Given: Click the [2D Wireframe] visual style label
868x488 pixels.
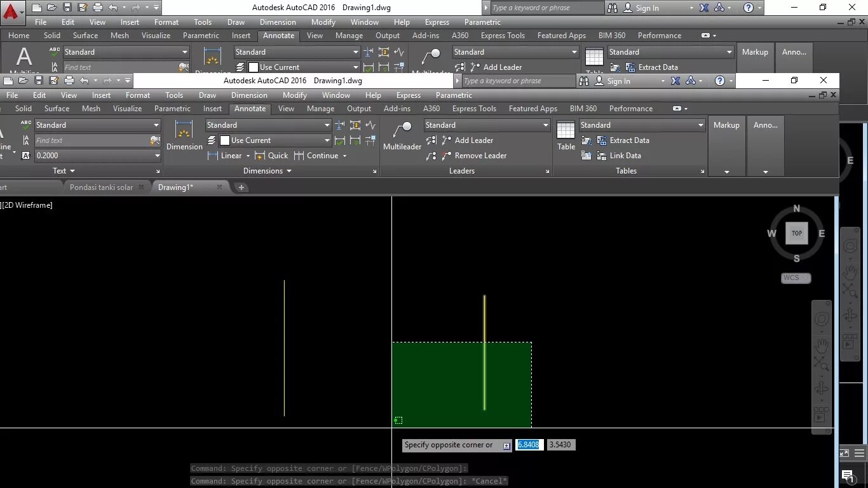Looking at the screenshot, I should tap(27, 205).
